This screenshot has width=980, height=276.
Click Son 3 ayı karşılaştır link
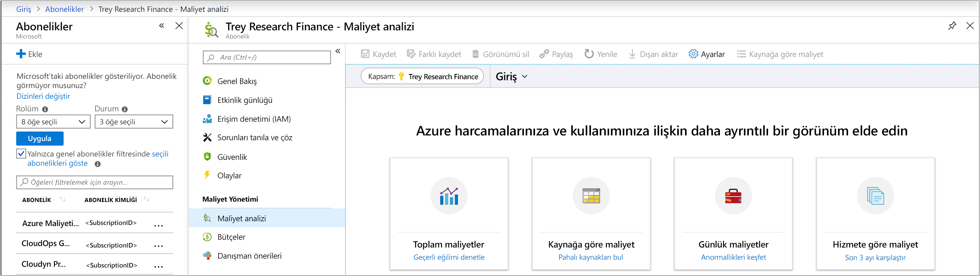876,258
